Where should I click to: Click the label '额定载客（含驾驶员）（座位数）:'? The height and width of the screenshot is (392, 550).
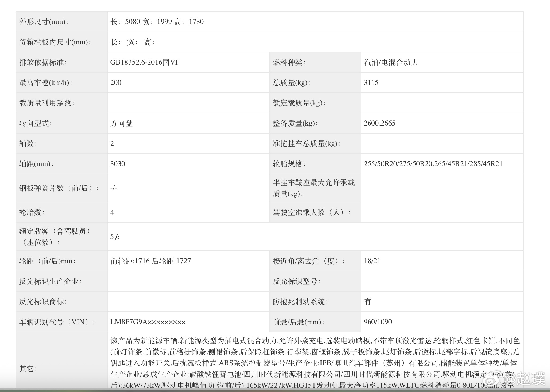pyautogui.click(x=56, y=237)
